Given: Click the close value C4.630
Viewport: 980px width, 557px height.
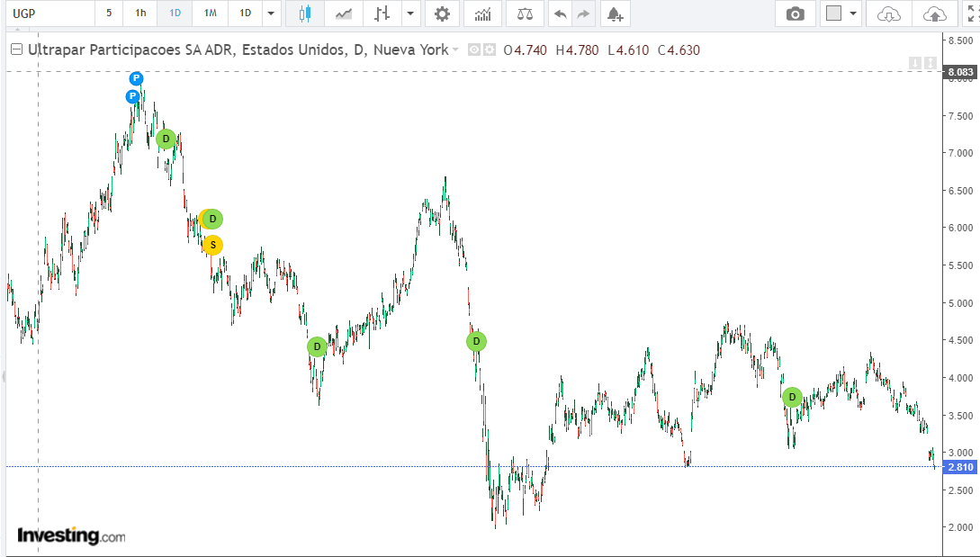Looking at the screenshot, I should (679, 50).
